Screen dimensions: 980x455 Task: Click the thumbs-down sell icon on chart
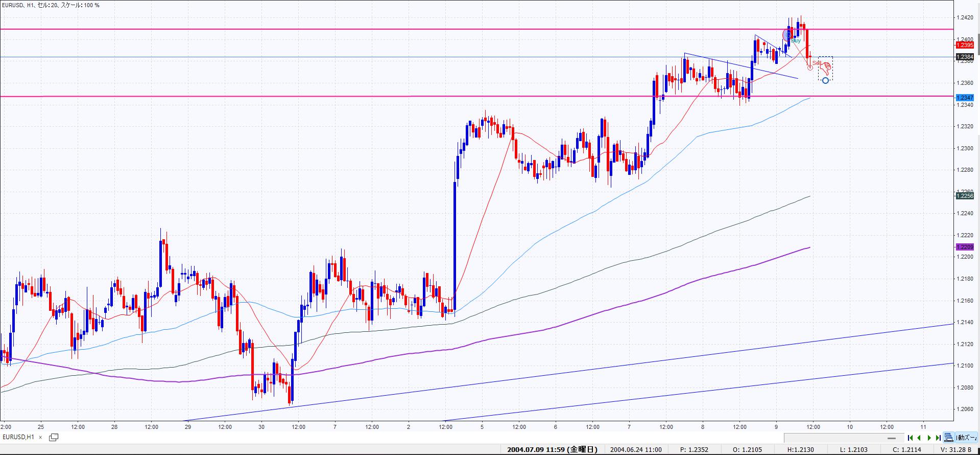click(825, 68)
